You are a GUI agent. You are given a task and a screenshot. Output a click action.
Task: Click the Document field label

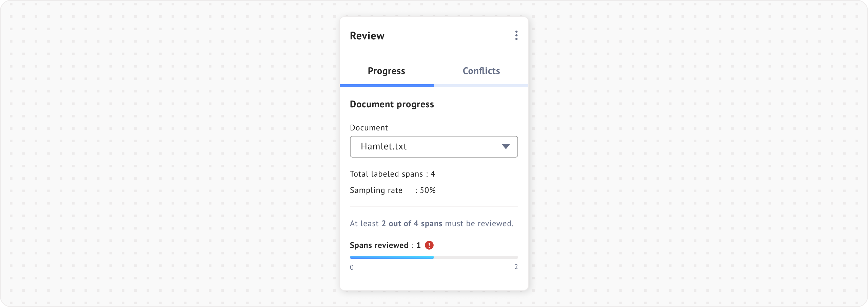pyautogui.click(x=369, y=128)
